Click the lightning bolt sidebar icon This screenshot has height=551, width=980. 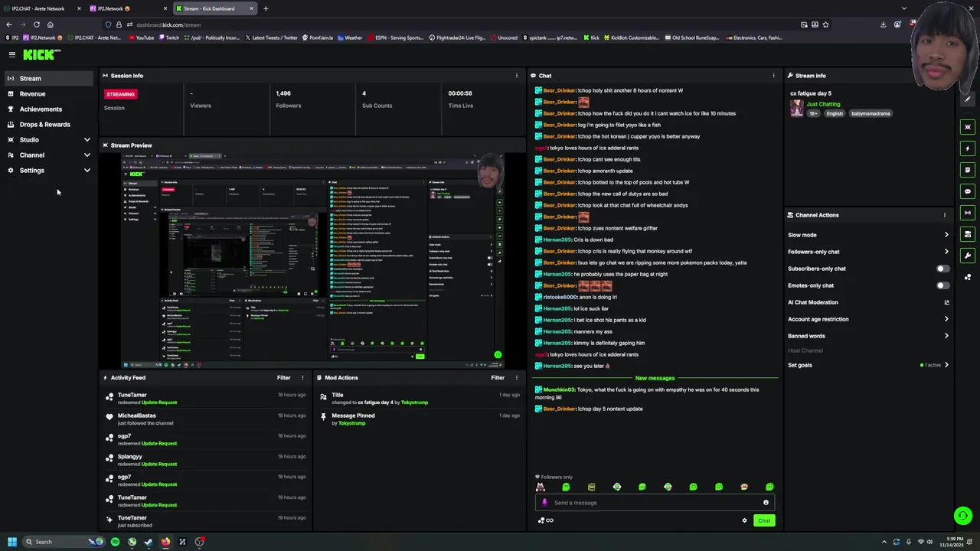coord(968,148)
